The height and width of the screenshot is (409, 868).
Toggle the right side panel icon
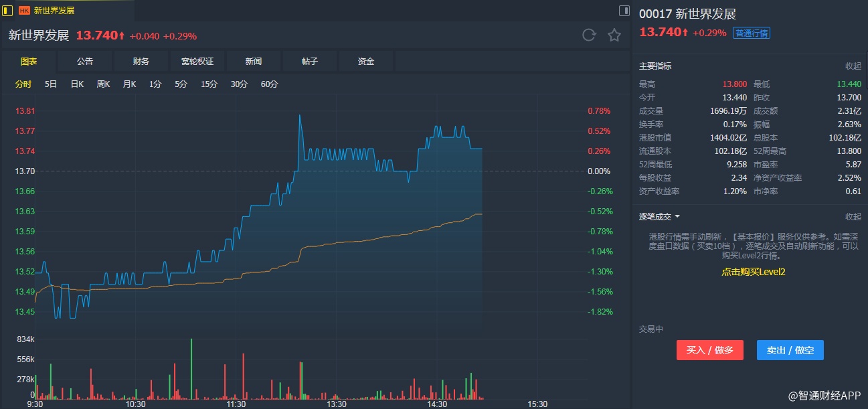point(624,10)
